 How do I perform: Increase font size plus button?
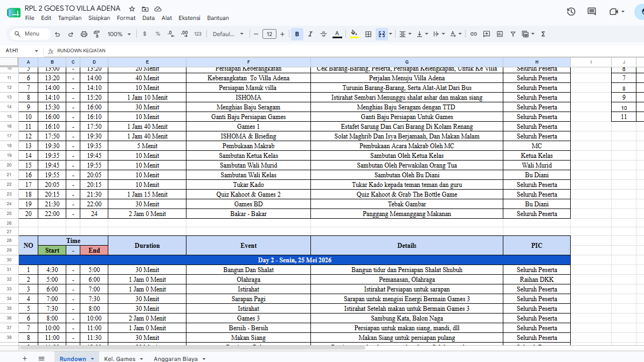coord(282,34)
